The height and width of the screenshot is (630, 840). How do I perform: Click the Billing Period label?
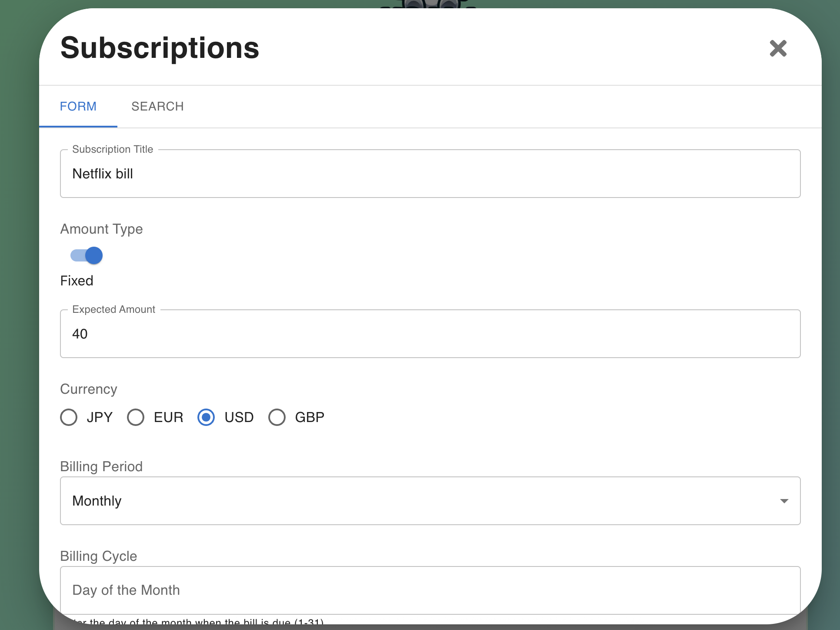point(101,466)
